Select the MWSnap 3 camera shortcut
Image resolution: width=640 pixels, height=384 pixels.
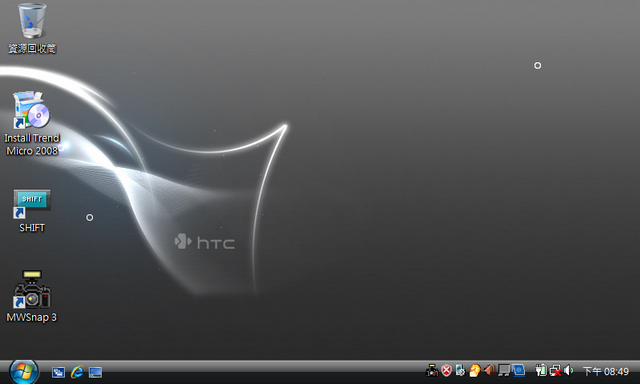pos(32,296)
